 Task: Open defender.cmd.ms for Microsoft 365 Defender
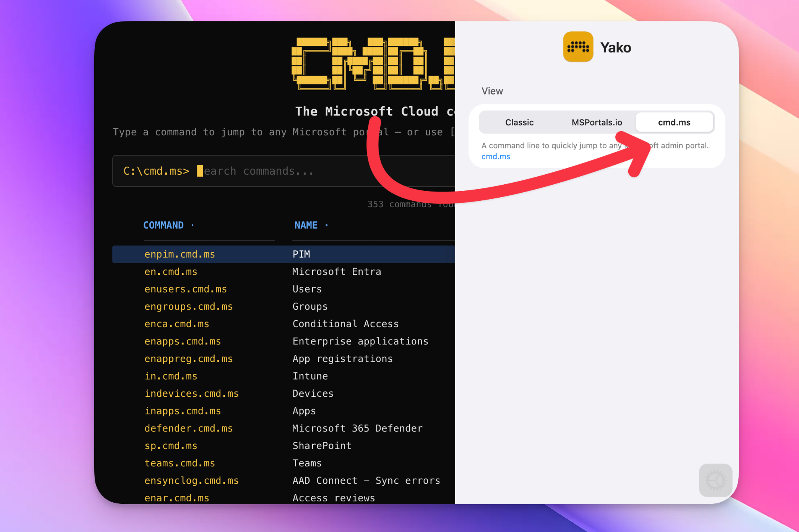coord(188,428)
